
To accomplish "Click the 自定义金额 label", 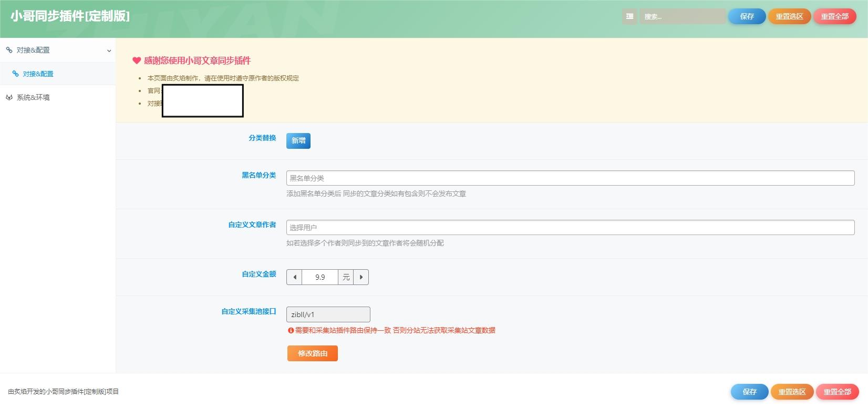I will pyautogui.click(x=259, y=274).
